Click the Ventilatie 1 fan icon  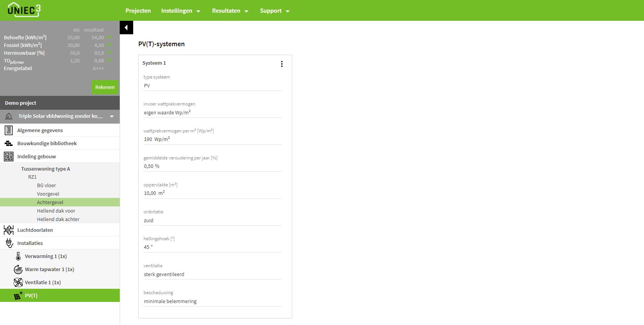point(18,282)
